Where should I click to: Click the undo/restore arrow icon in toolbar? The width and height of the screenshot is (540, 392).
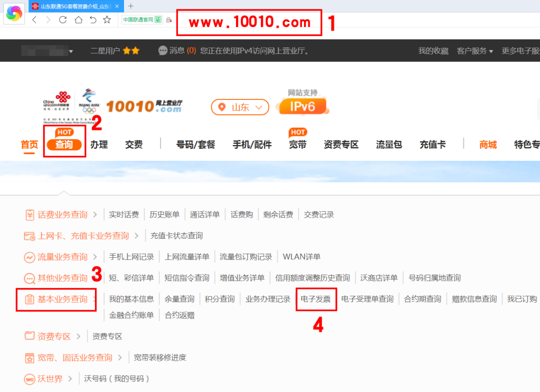(93, 20)
